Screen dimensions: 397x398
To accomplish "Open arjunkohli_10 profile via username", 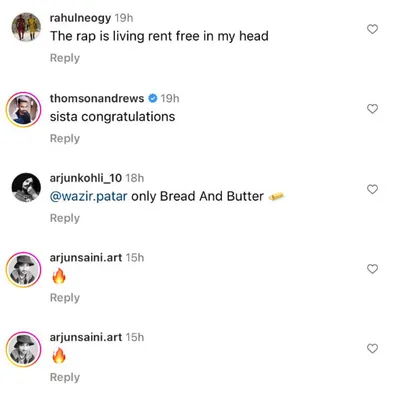I will pyautogui.click(x=86, y=178).
